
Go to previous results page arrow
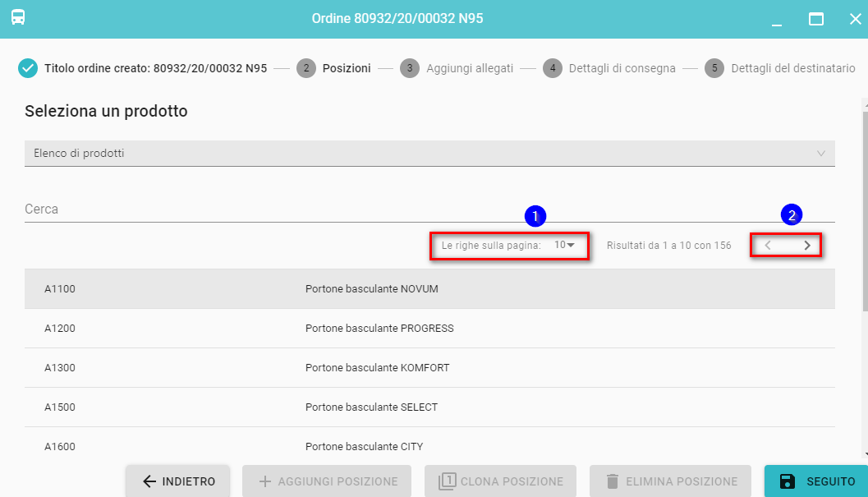tap(768, 245)
